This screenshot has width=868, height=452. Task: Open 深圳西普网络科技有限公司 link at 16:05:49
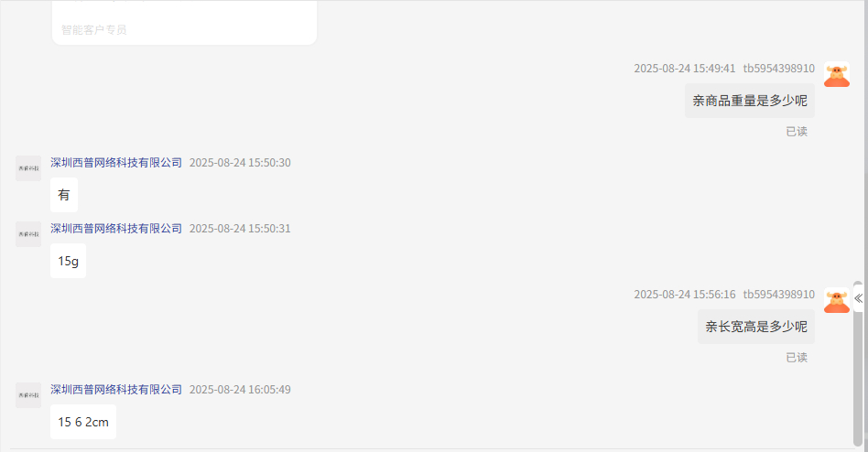click(116, 390)
